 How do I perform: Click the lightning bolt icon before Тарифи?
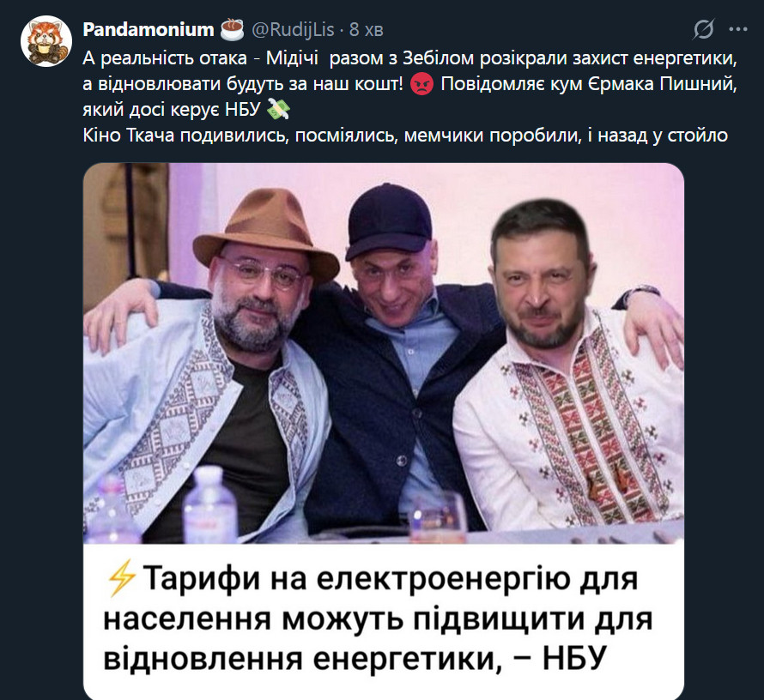(x=121, y=578)
